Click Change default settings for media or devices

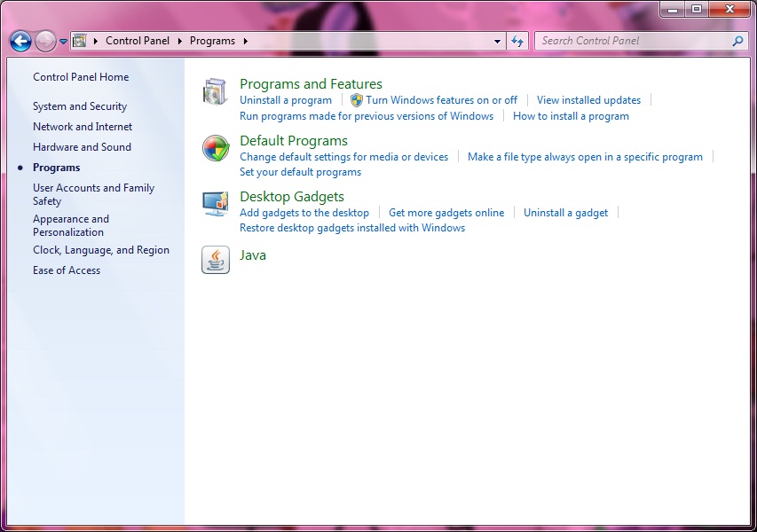tap(343, 157)
